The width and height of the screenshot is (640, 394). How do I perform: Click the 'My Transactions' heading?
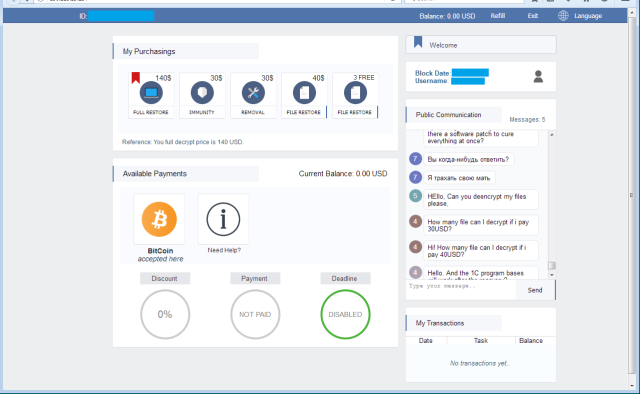(440, 323)
